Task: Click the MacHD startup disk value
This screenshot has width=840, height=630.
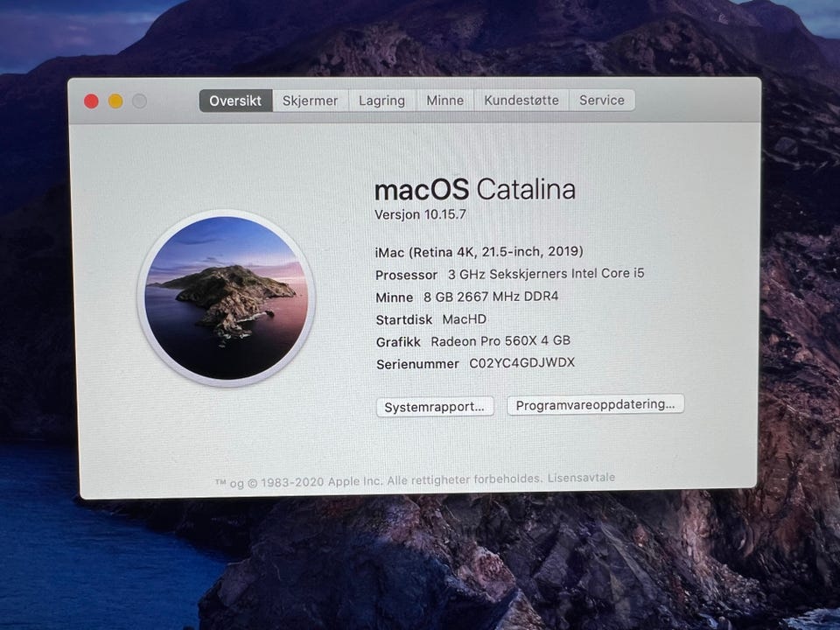Action: 464,319
